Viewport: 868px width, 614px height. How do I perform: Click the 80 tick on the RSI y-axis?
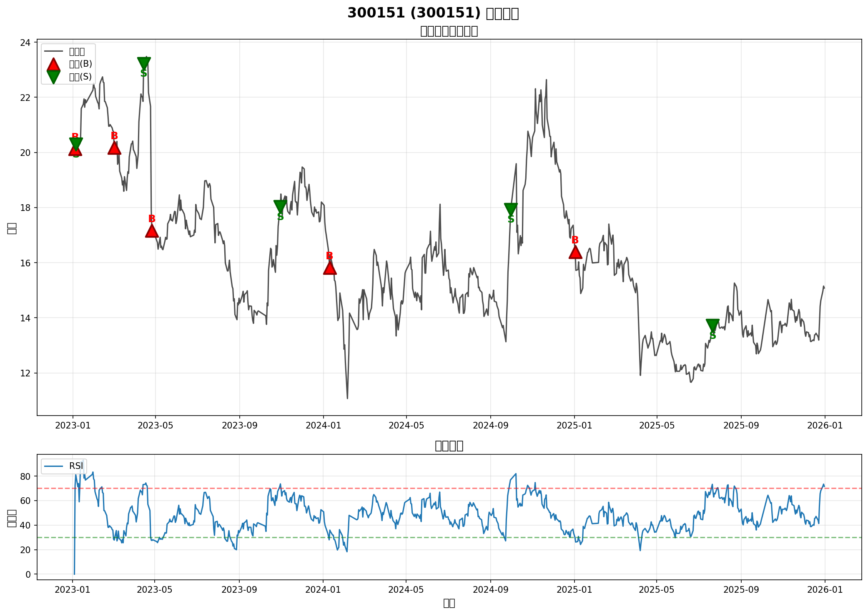point(25,476)
